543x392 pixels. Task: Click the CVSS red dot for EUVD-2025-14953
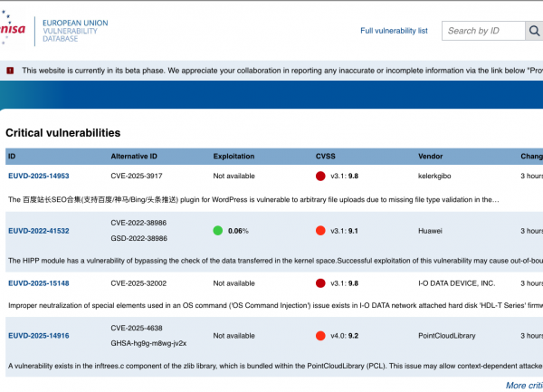tap(320, 176)
